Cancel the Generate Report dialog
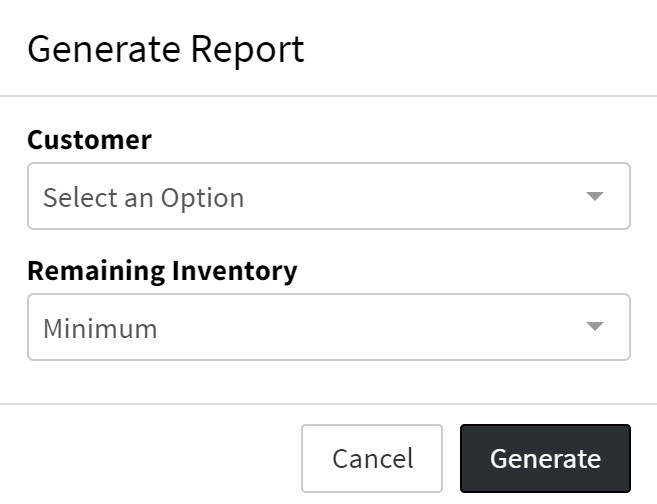The width and height of the screenshot is (657, 504). click(x=372, y=458)
